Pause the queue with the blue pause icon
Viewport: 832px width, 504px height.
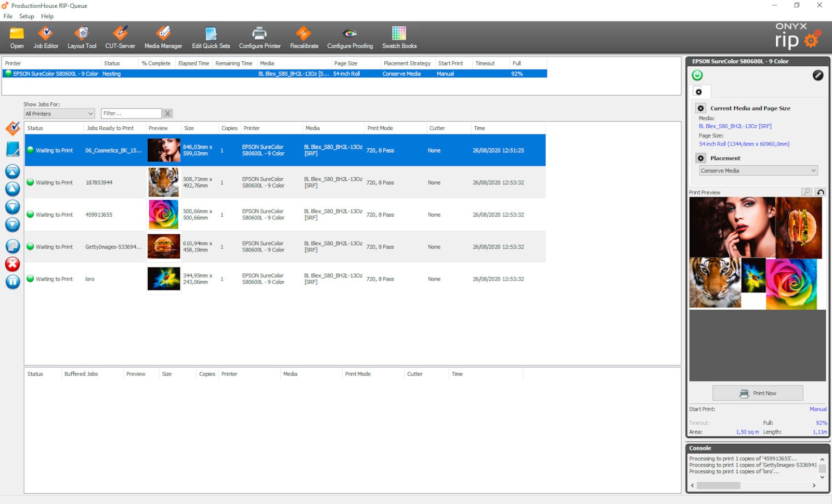pos(12,282)
